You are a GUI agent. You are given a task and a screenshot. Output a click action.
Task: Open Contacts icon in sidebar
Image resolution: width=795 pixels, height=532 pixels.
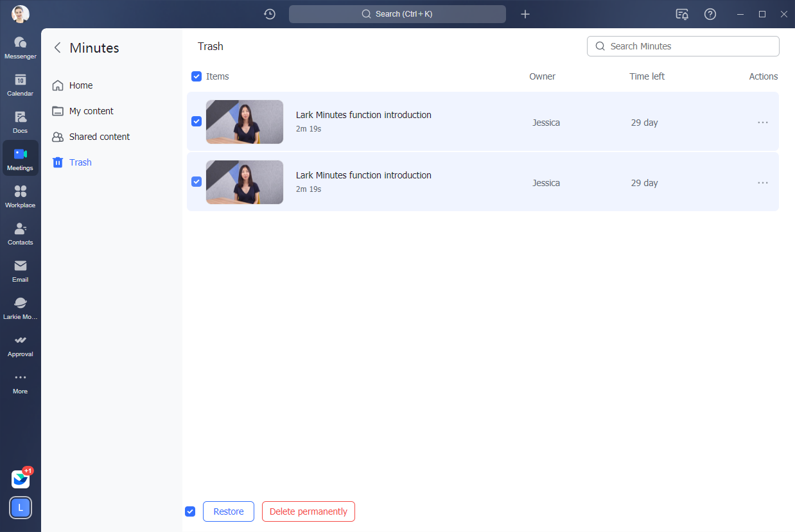click(20, 233)
